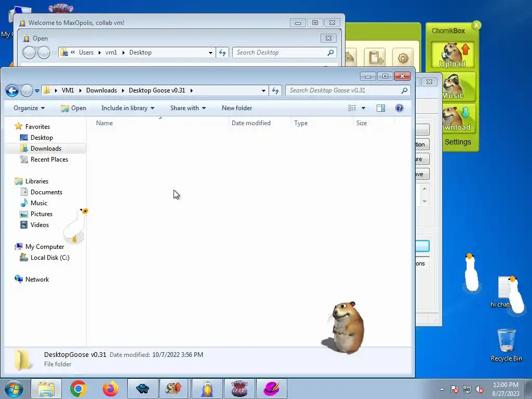The image size is (532, 399).
Task: Click the purse taskbar icon
Action: (240, 389)
